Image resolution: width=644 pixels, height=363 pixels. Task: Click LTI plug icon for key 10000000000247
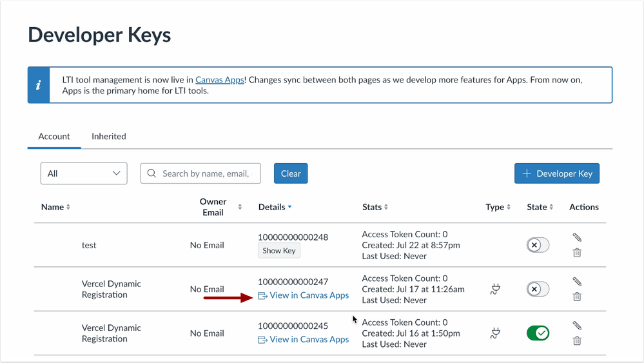pyautogui.click(x=495, y=289)
